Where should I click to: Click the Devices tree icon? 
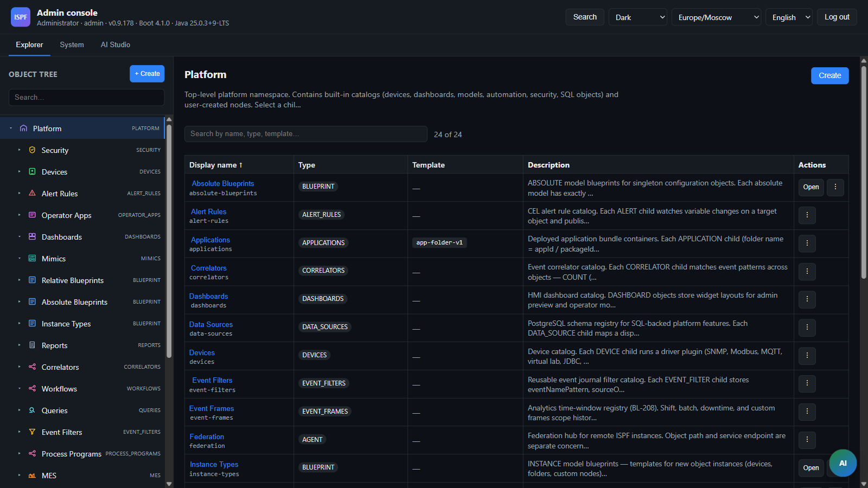tap(32, 172)
